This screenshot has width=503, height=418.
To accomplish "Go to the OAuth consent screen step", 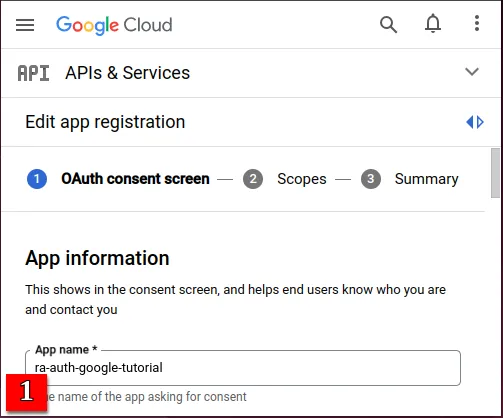I will (135, 179).
